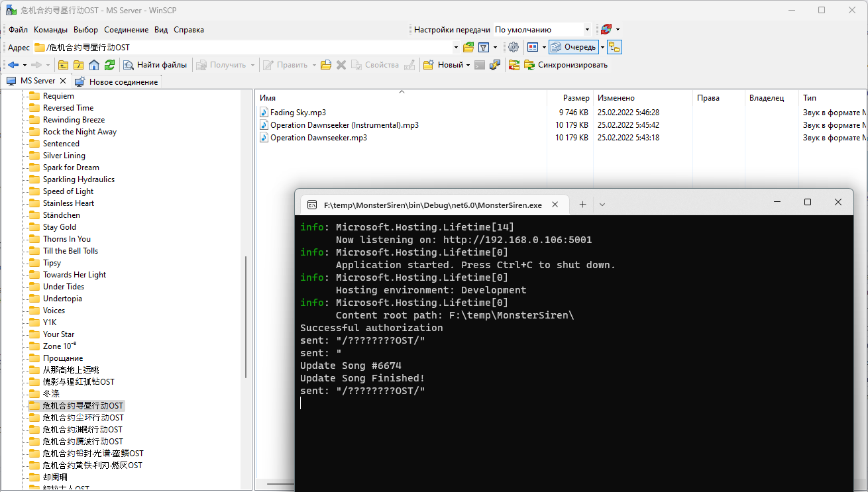Open the parent directory
The height and width of the screenshot is (492, 868).
click(62, 64)
